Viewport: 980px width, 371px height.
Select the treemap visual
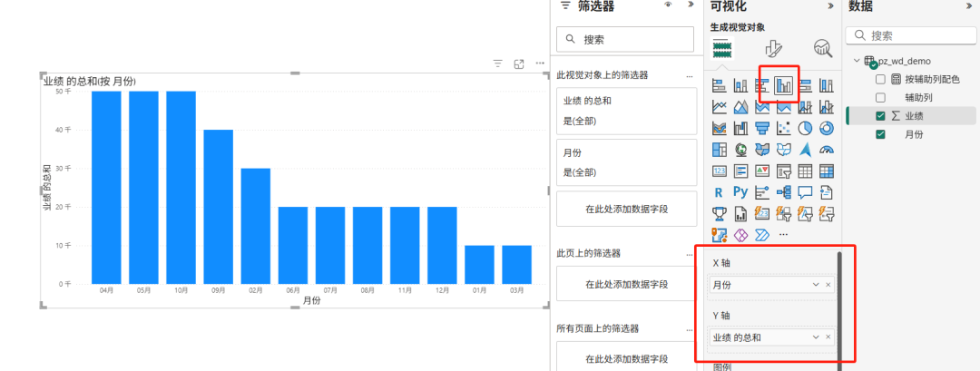(720, 150)
